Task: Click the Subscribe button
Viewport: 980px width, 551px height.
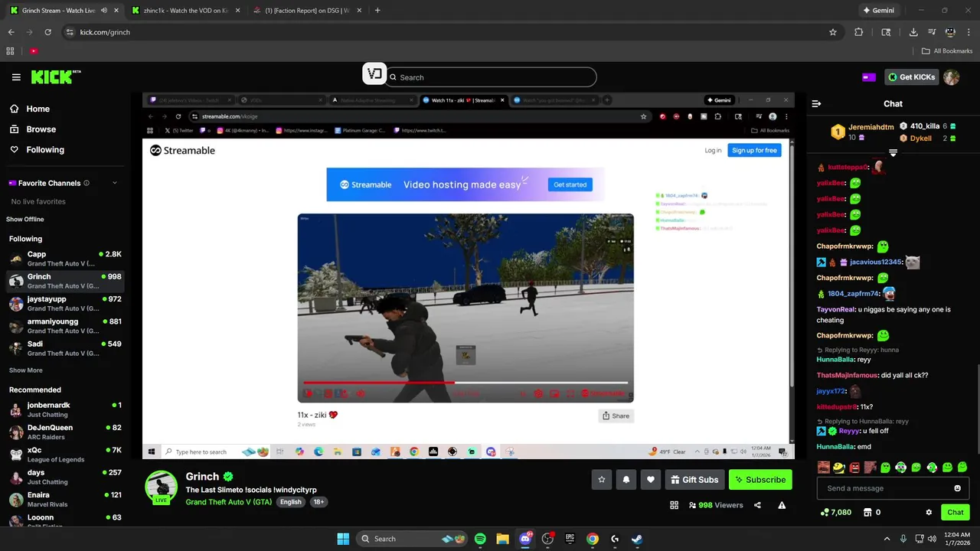Action: click(760, 480)
